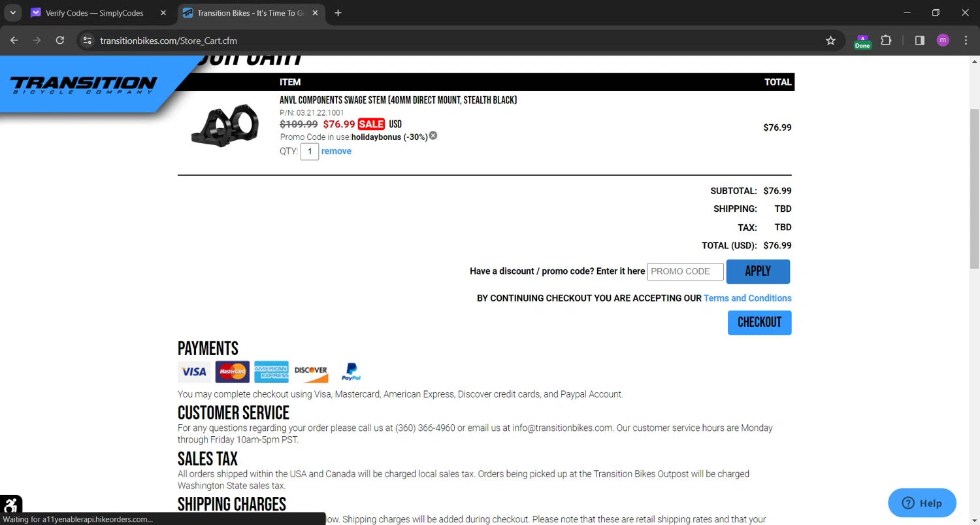Open the Chrome three-dot menu

966,41
